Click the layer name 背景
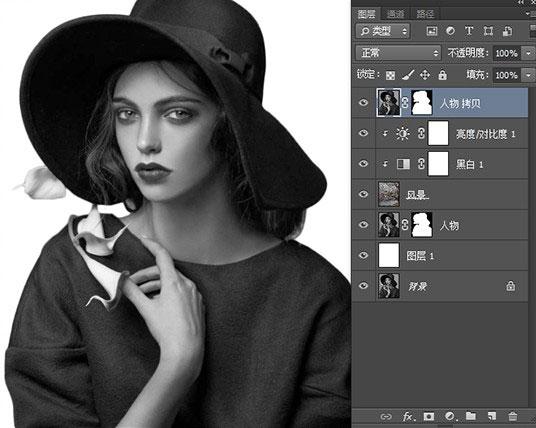The image size is (536, 428). [417, 286]
